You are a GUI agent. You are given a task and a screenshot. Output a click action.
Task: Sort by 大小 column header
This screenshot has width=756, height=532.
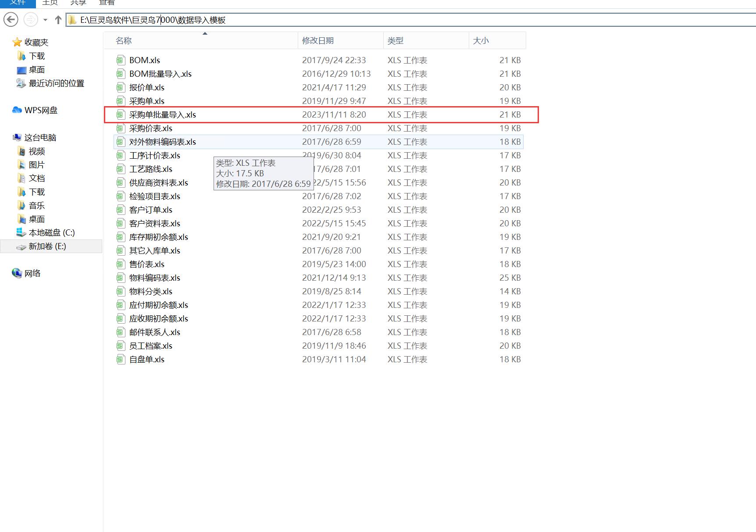coord(481,41)
